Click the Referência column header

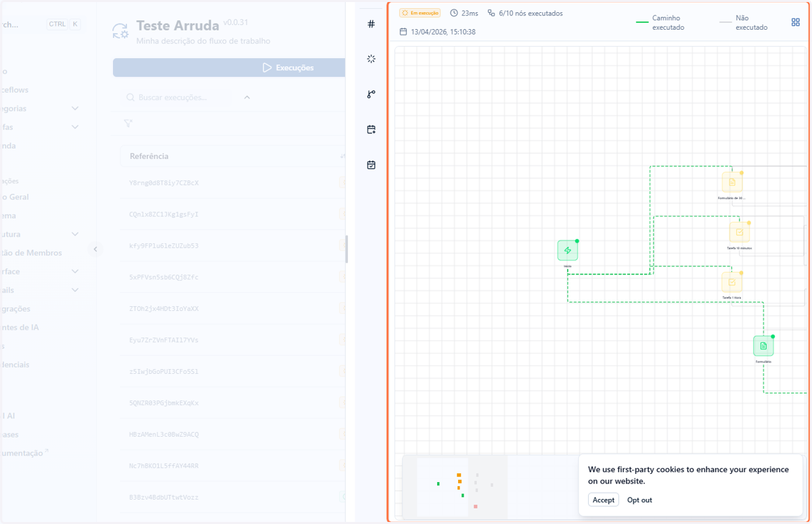[149, 156]
